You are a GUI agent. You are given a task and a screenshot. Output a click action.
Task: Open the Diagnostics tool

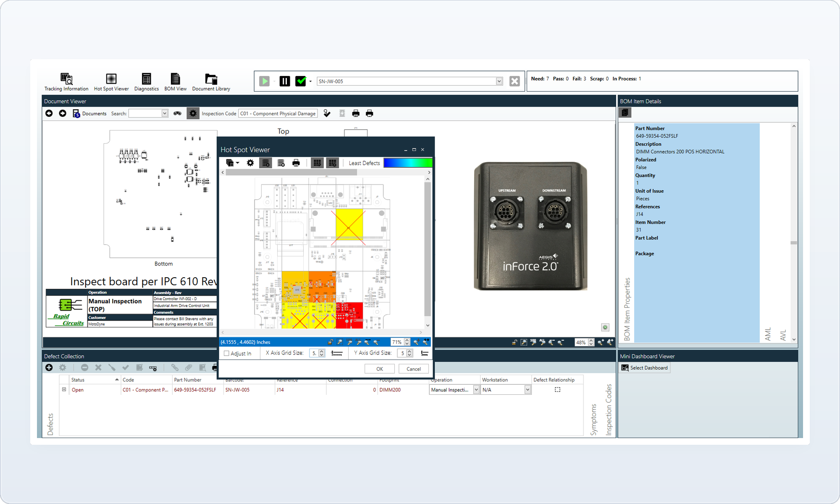pyautogui.click(x=147, y=82)
